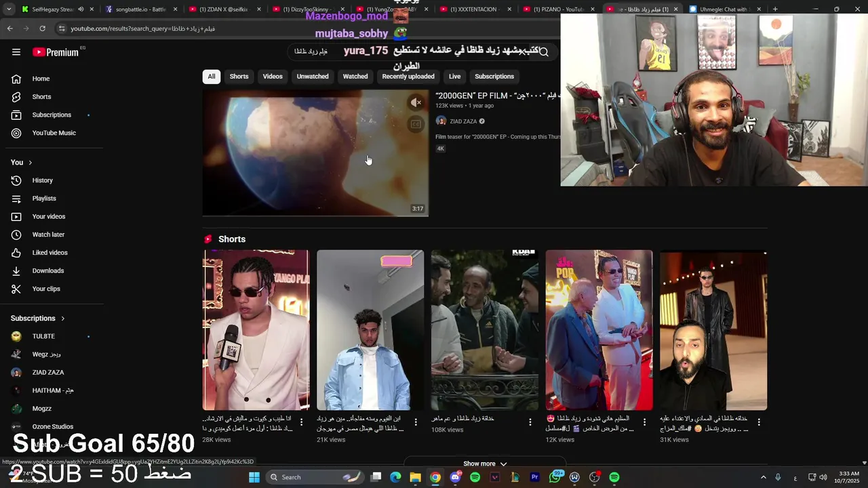Select the All filter chip
The height and width of the screenshot is (488, 868).
(x=212, y=77)
